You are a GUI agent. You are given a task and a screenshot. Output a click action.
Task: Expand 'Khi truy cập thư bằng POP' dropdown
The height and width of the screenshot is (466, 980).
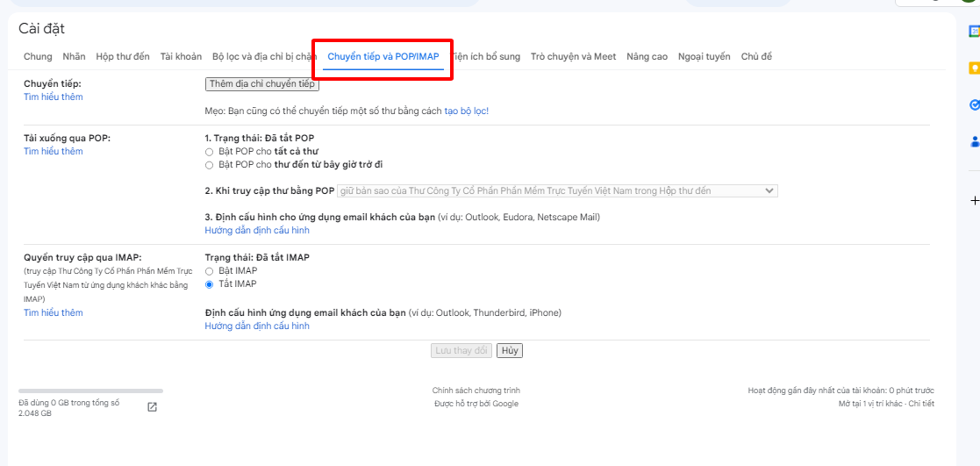(x=557, y=190)
